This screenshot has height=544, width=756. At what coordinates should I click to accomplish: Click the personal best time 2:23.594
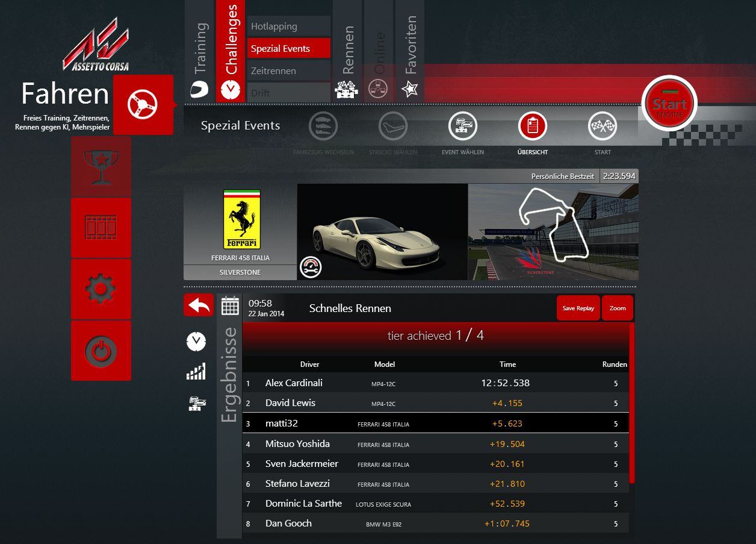click(x=619, y=176)
